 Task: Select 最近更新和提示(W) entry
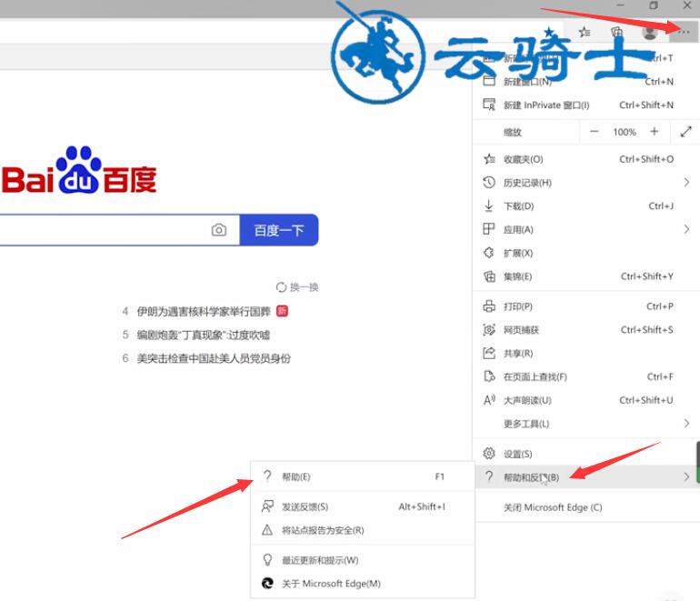coord(363,560)
